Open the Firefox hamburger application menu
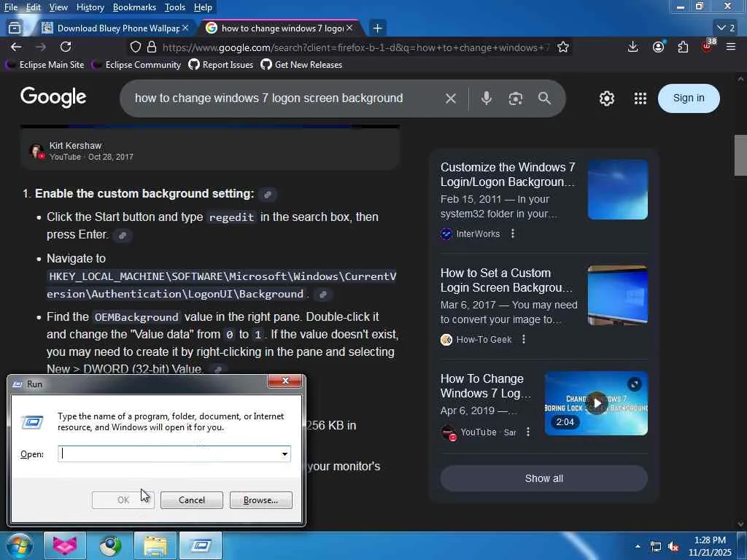Viewport: 747px width, 560px height. (731, 47)
